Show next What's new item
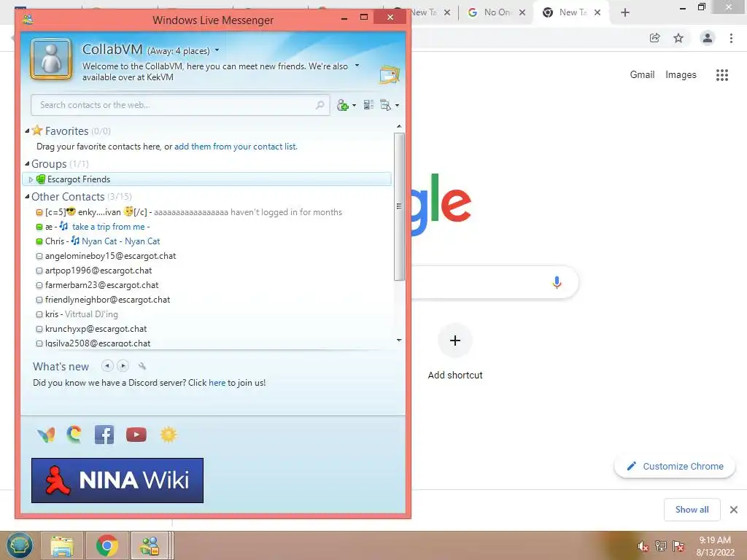 (x=123, y=366)
